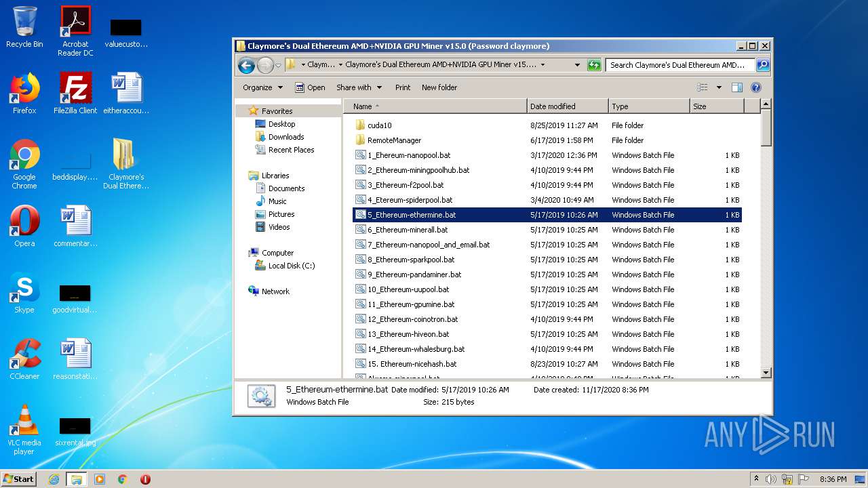
Task: Sort by the Type column header
Action: pos(648,106)
